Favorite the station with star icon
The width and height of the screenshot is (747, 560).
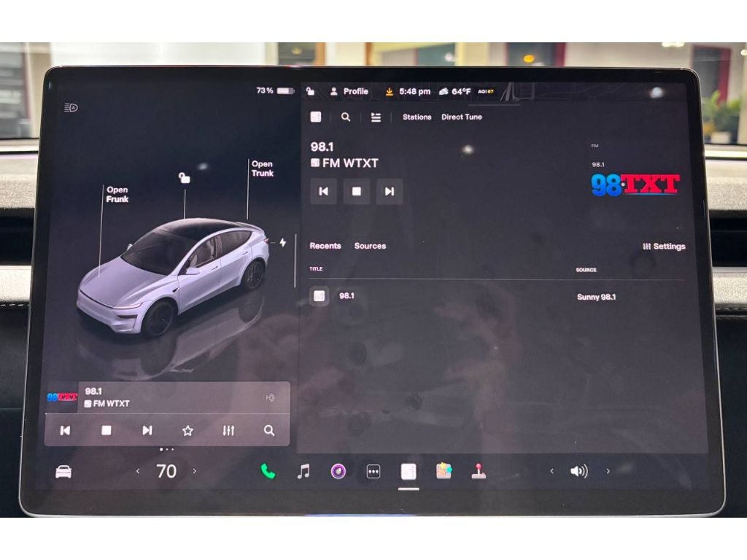point(187,431)
